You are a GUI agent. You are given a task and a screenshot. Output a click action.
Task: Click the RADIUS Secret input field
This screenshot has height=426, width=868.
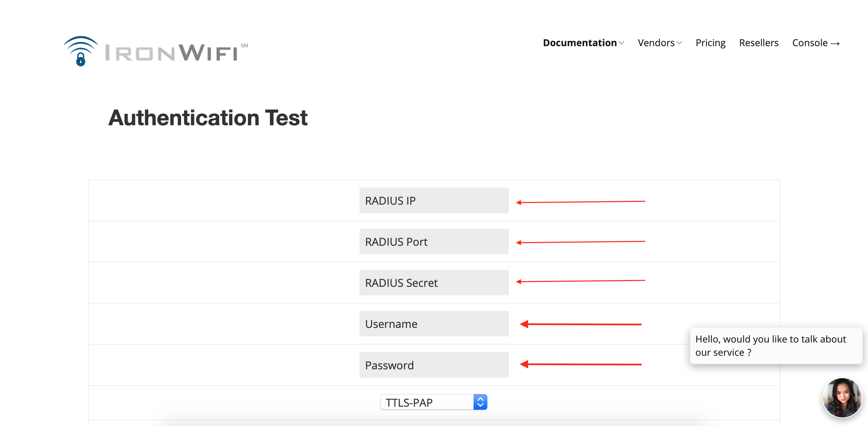[x=433, y=282]
